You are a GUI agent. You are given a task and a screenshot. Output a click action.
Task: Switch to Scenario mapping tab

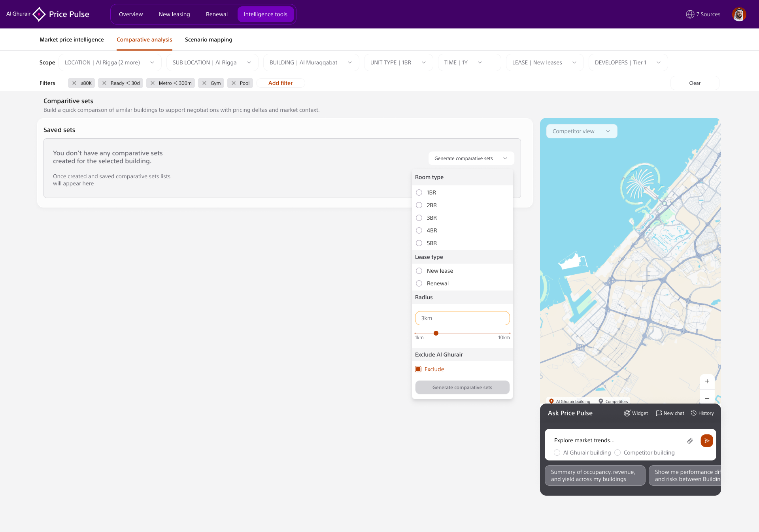209,40
